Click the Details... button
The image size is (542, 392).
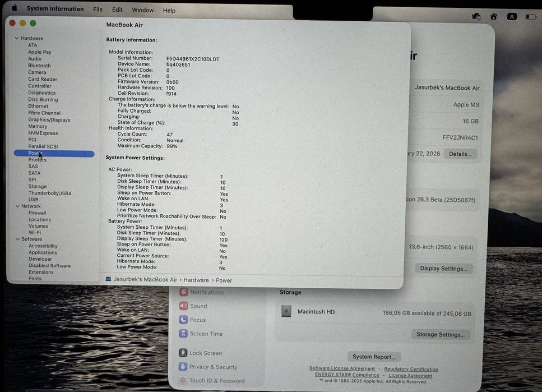tap(460, 154)
